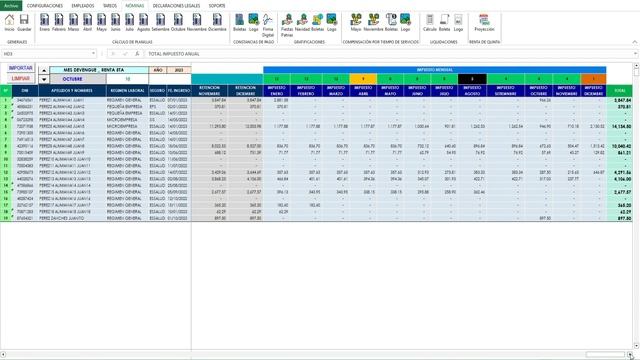Click the green TOTAL column header
The image size is (640, 360).
point(620,91)
